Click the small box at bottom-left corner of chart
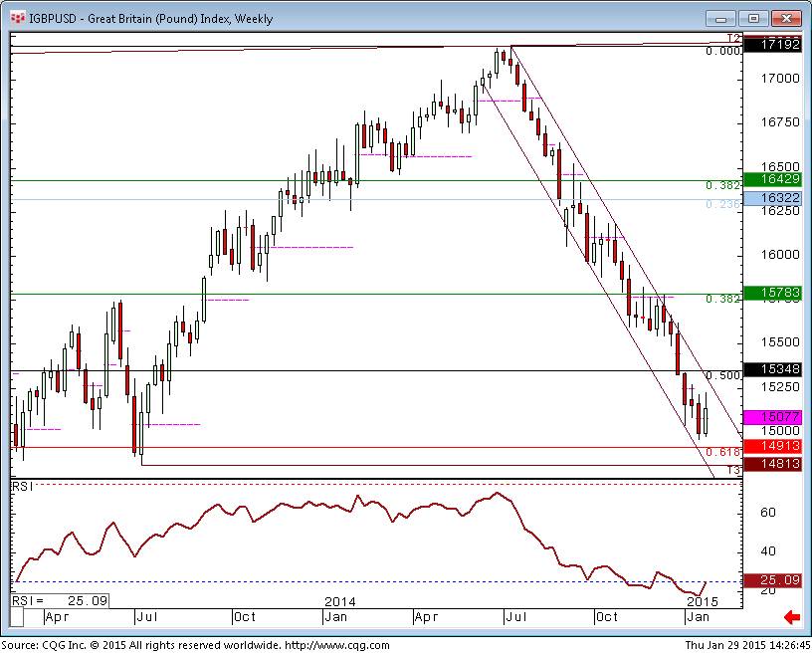Viewport: 812px width, 653px height. click(x=18, y=617)
